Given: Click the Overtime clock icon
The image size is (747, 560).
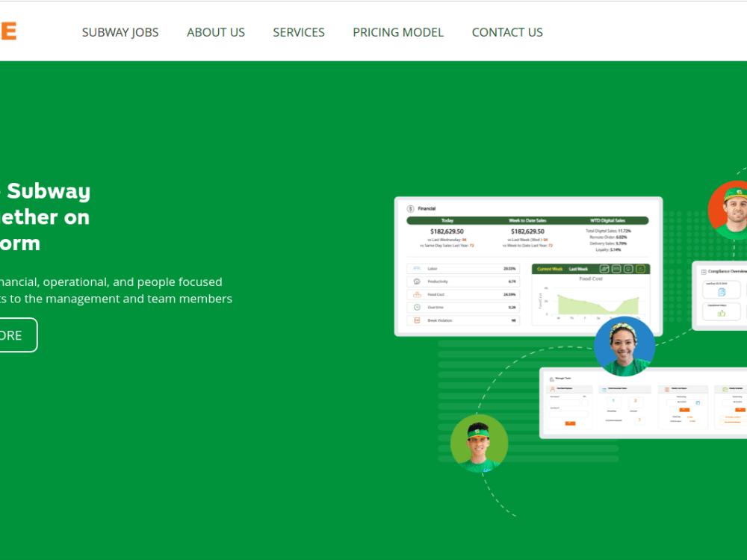Looking at the screenshot, I should coord(417,307).
